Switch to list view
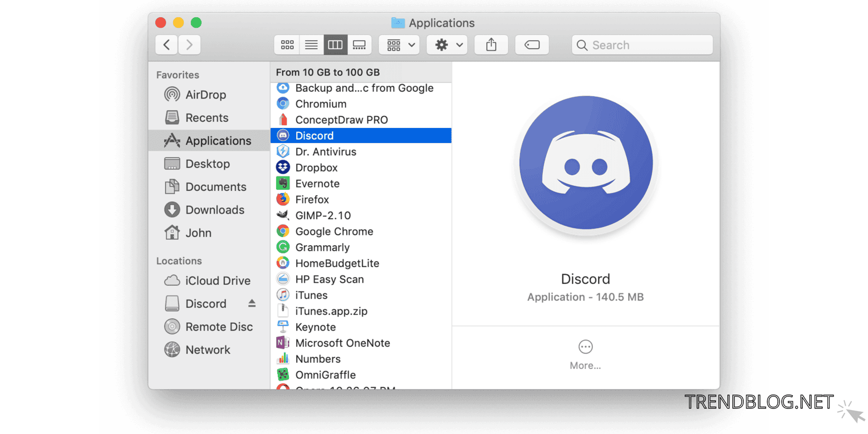868x434 pixels. pyautogui.click(x=311, y=45)
